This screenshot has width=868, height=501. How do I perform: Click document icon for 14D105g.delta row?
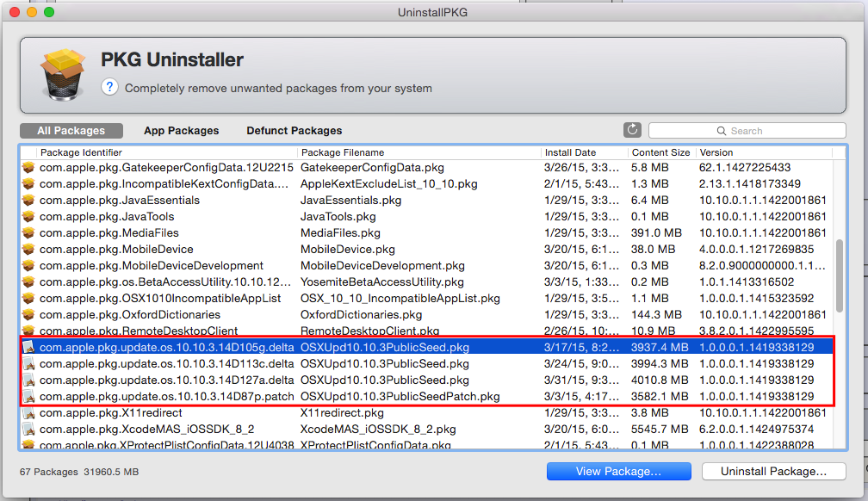[28, 347]
